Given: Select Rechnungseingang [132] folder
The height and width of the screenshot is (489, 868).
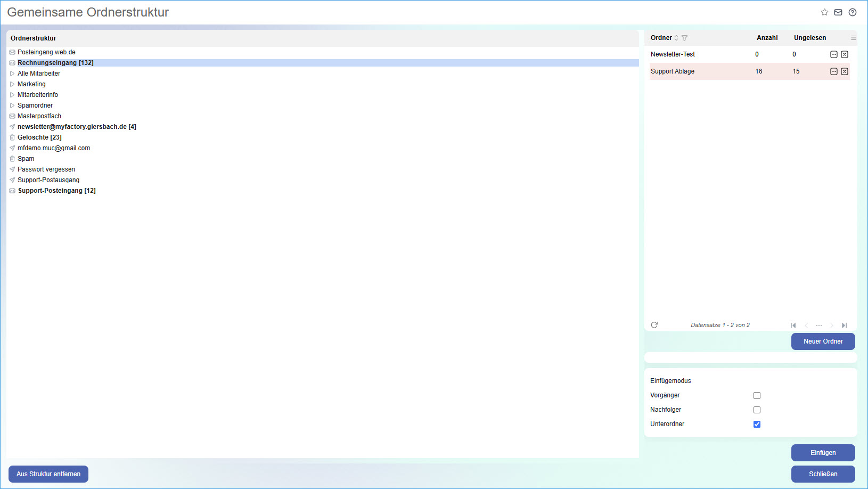Looking at the screenshot, I should coord(55,63).
